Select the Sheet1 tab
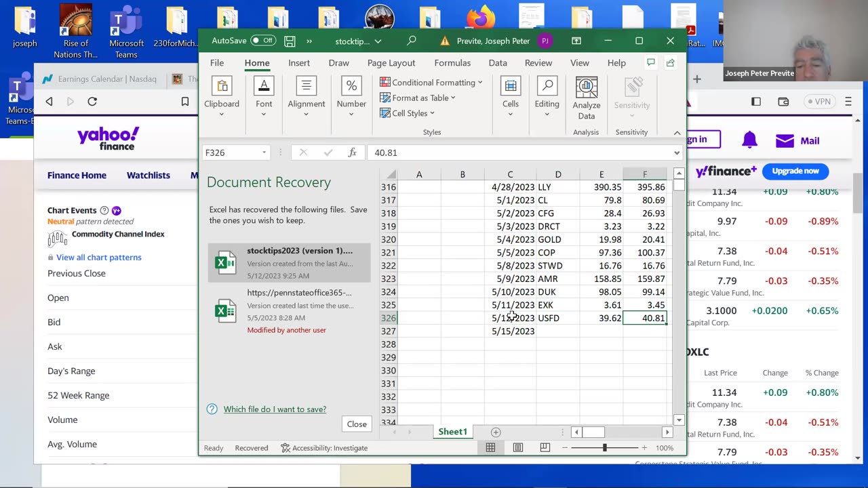The image size is (868, 488). 452,432
